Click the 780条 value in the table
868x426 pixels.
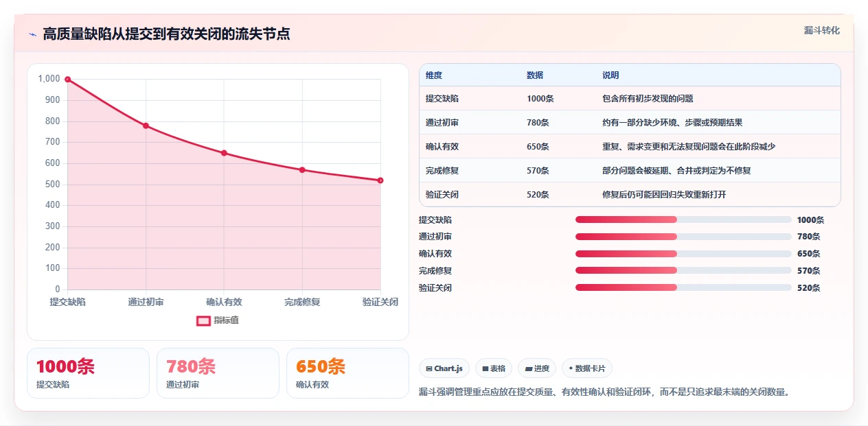pyautogui.click(x=538, y=123)
